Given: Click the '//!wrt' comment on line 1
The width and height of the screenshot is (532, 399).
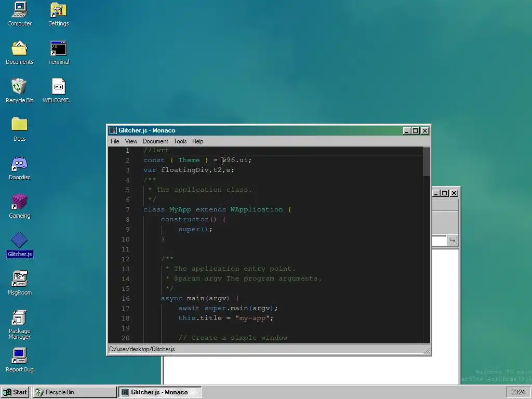Looking at the screenshot, I should tap(156, 150).
